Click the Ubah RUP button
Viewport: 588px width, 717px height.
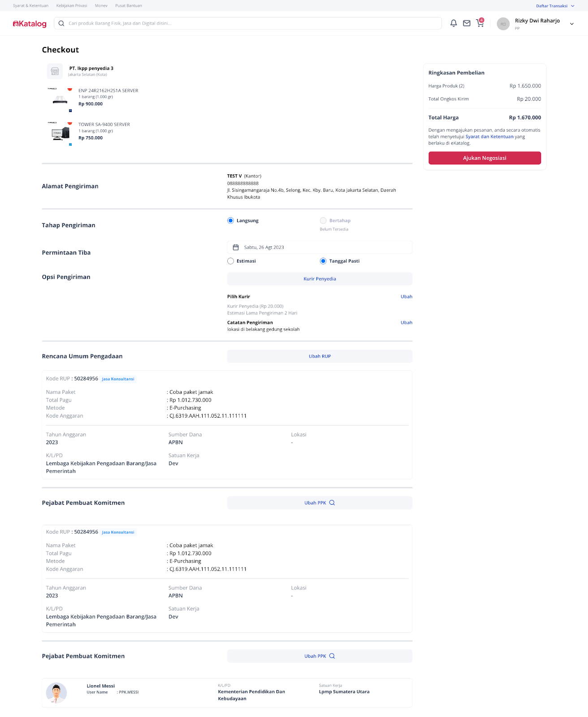[320, 356]
